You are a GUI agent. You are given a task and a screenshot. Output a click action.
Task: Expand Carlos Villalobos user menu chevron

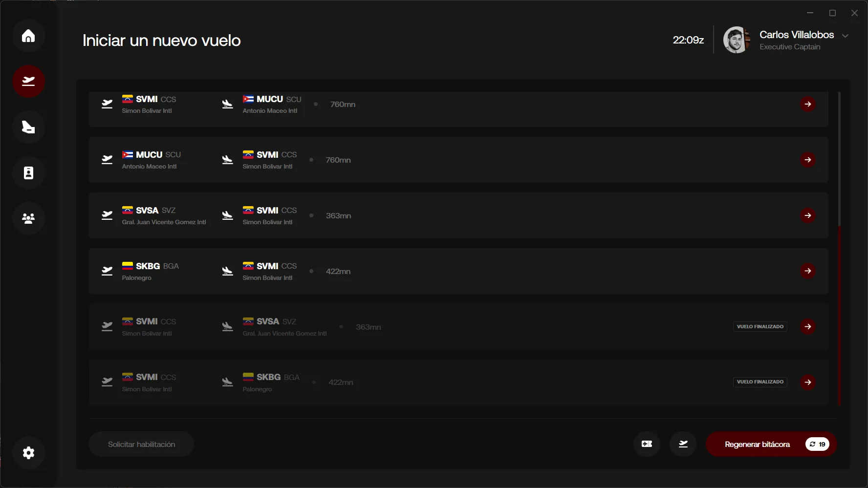point(845,36)
